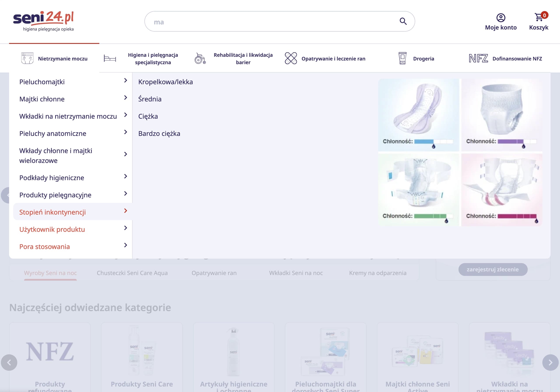Click the Wkładki na nietrzymanie moczu label
560x392 pixels.
click(x=68, y=116)
